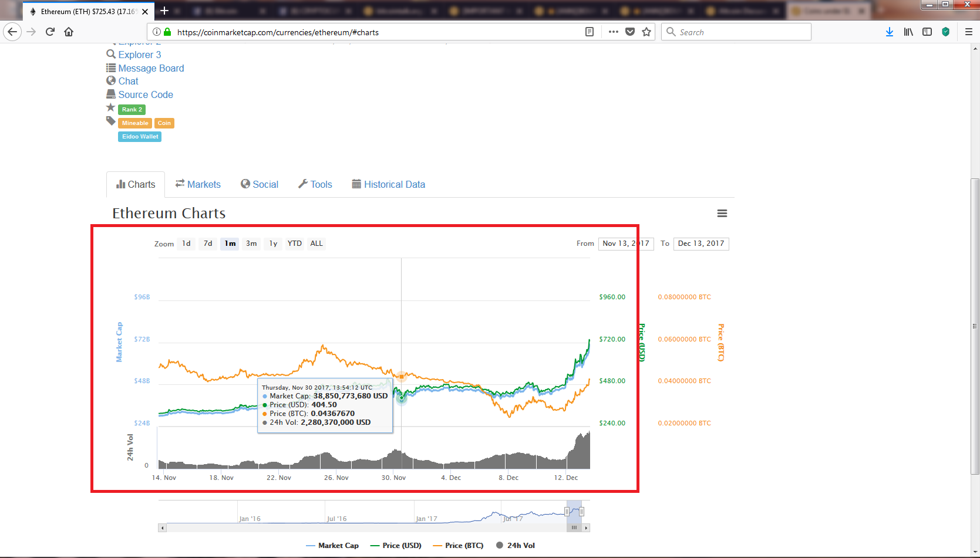Open the Message Board link
The height and width of the screenshot is (558, 980).
coord(151,68)
